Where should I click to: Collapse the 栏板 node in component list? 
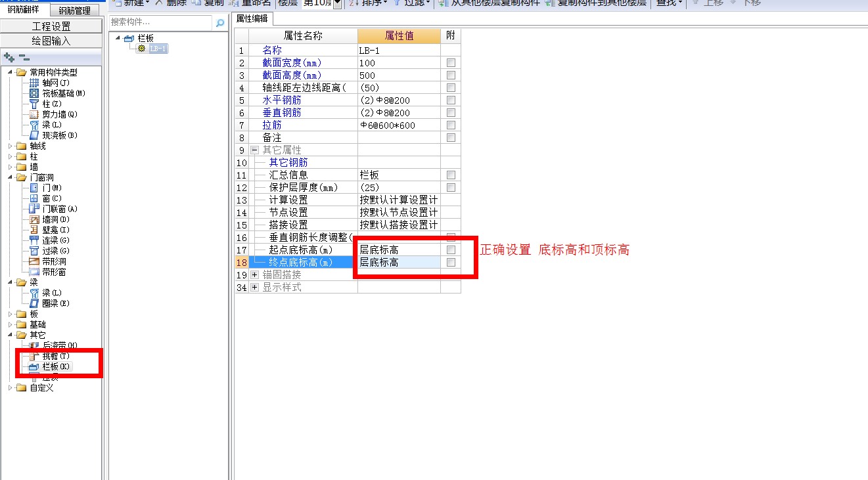(118, 38)
